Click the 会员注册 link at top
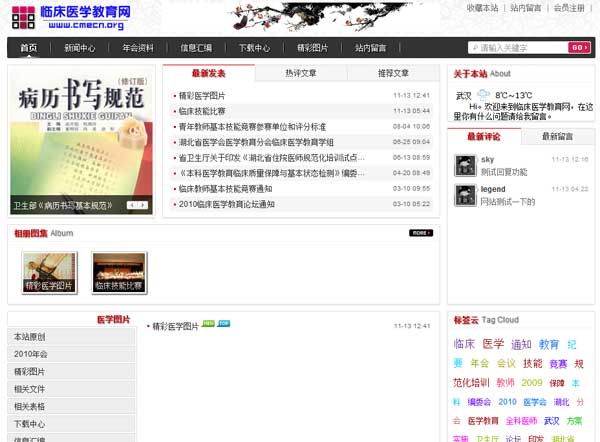 [569, 8]
